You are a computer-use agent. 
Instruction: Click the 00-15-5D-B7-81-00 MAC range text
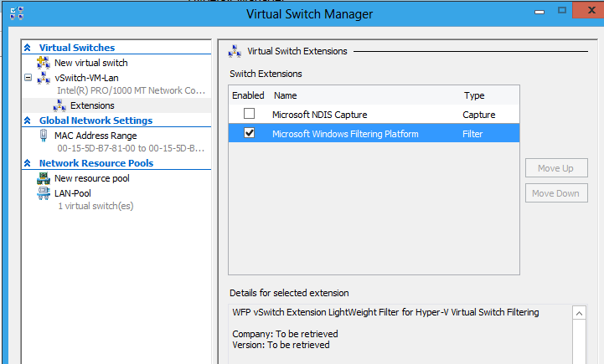click(131, 148)
